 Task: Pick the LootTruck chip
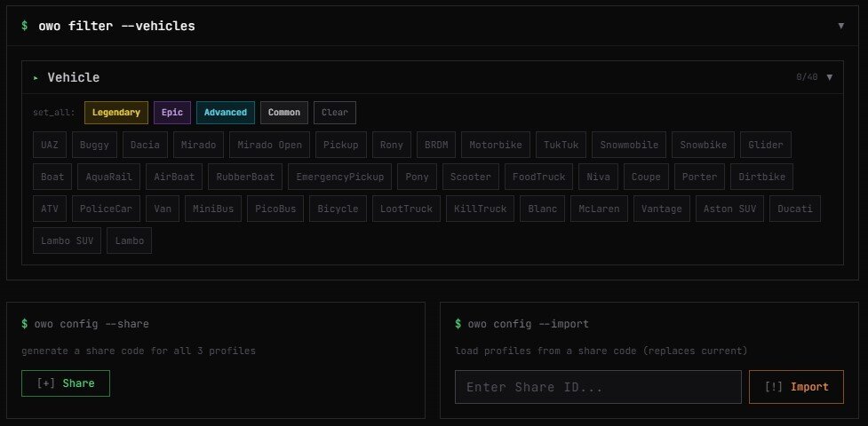[x=406, y=209]
